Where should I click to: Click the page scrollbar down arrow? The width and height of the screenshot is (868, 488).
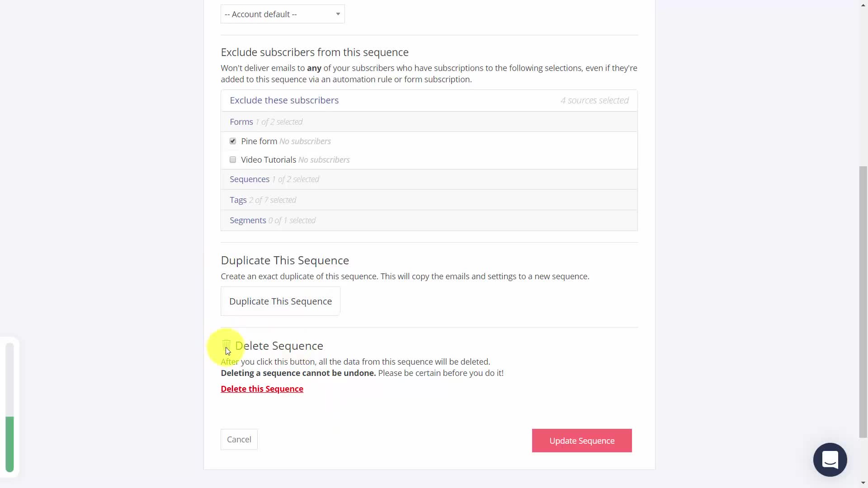tap(863, 483)
